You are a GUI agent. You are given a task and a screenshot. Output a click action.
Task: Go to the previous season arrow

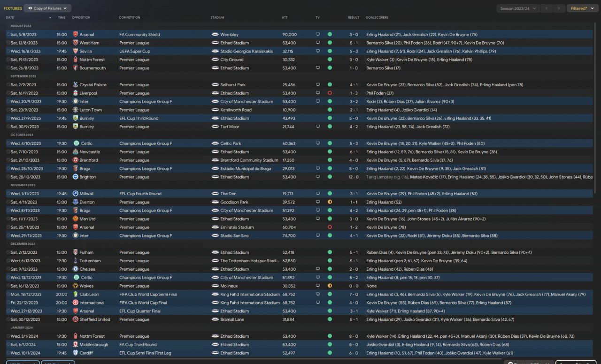(547, 8)
